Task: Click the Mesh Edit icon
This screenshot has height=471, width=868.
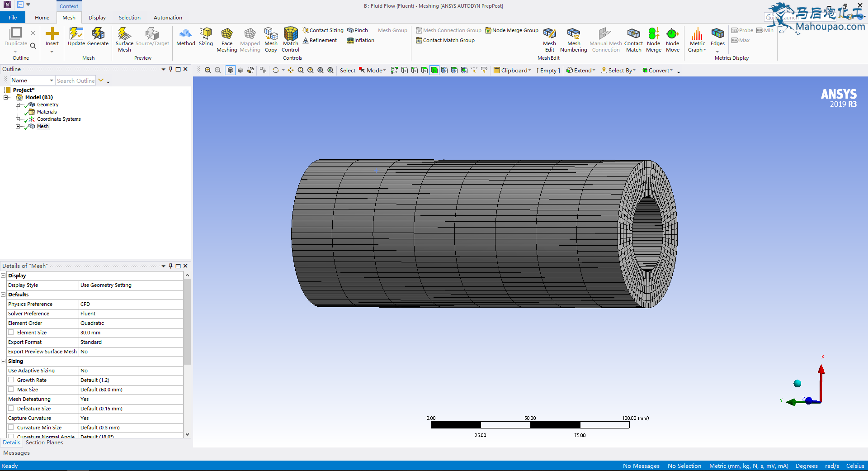Action: point(549,39)
